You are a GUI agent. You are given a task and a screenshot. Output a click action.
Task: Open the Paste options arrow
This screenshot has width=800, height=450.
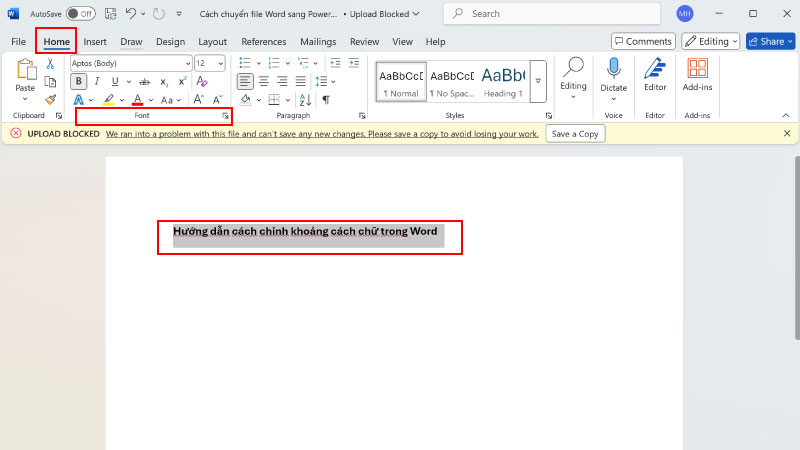25,98
